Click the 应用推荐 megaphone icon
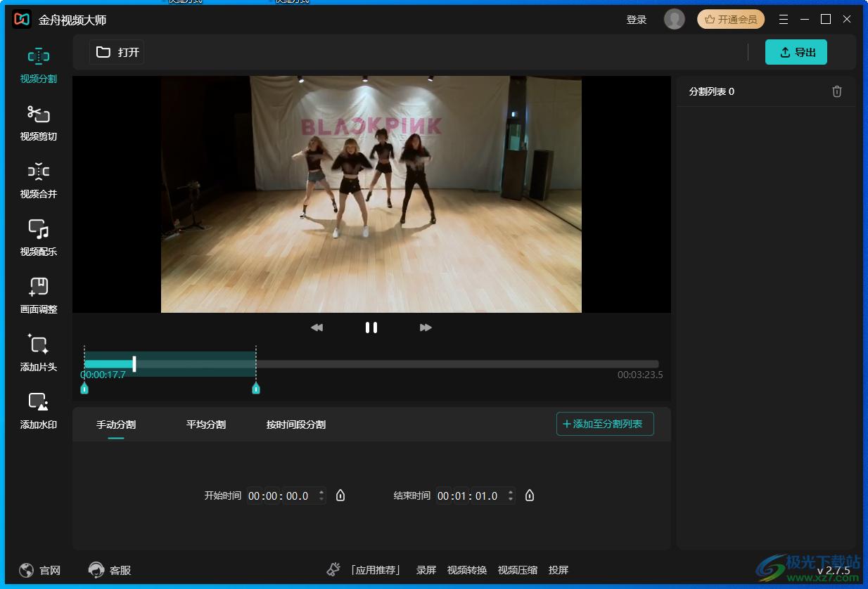Image resolution: width=868 pixels, height=589 pixels. [x=333, y=570]
